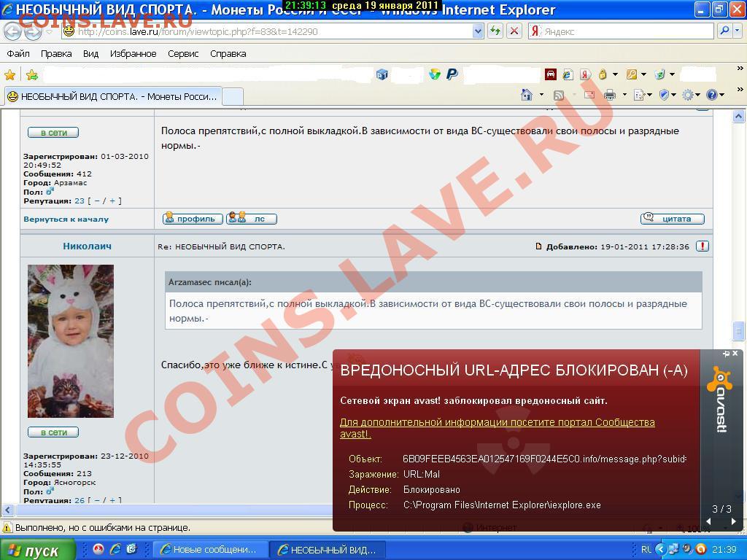Image resolution: width=747 pixels, height=560 pixels.
Task: Open the recent pages dropdown beside Forward
Action: tap(50, 32)
